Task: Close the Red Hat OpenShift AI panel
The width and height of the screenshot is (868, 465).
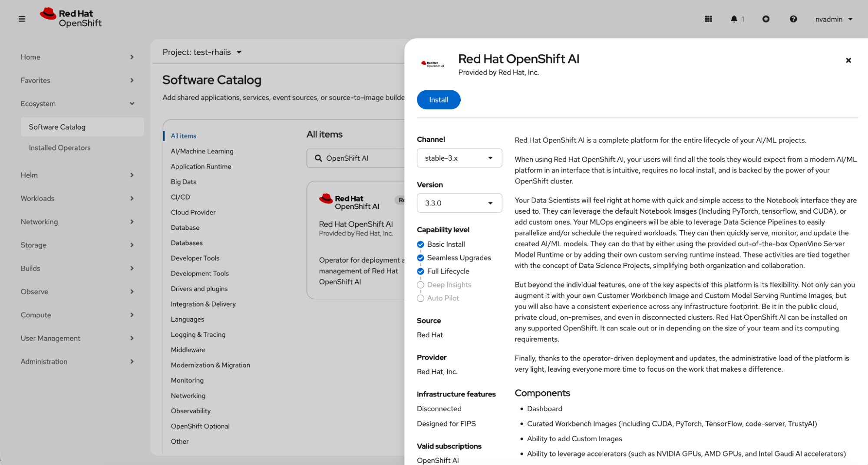Action: click(848, 60)
